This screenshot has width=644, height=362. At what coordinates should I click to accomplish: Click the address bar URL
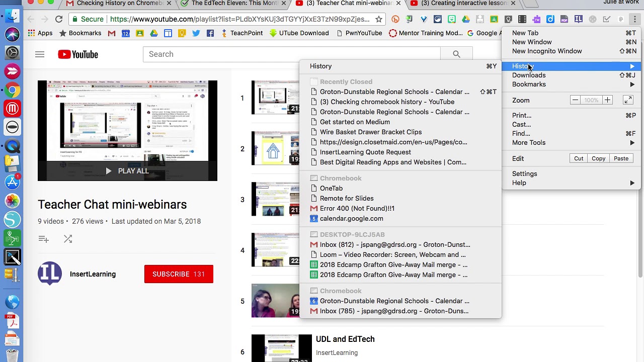[x=239, y=19]
